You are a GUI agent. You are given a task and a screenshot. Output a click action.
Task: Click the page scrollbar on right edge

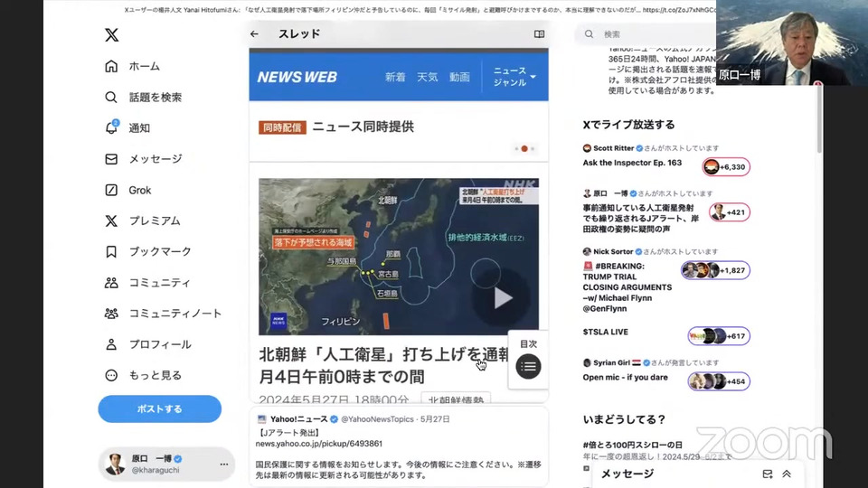pyautogui.click(x=819, y=119)
